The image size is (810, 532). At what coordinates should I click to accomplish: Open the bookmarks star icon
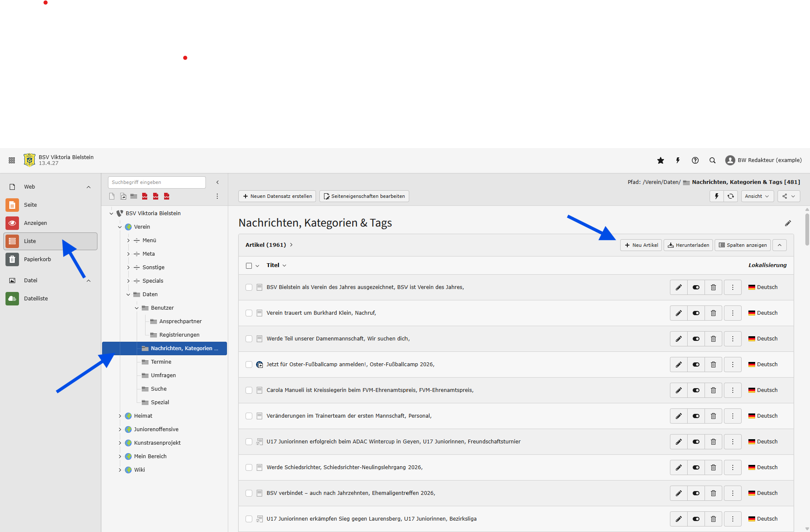pyautogui.click(x=661, y=160)
